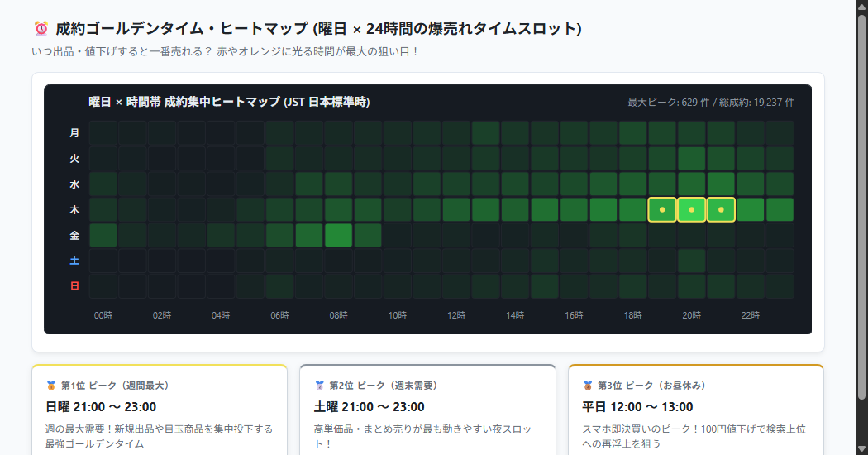Click the bright green 金曜 08時 heatmap cell
868x455 pixels.
click(x=339, y=235)
